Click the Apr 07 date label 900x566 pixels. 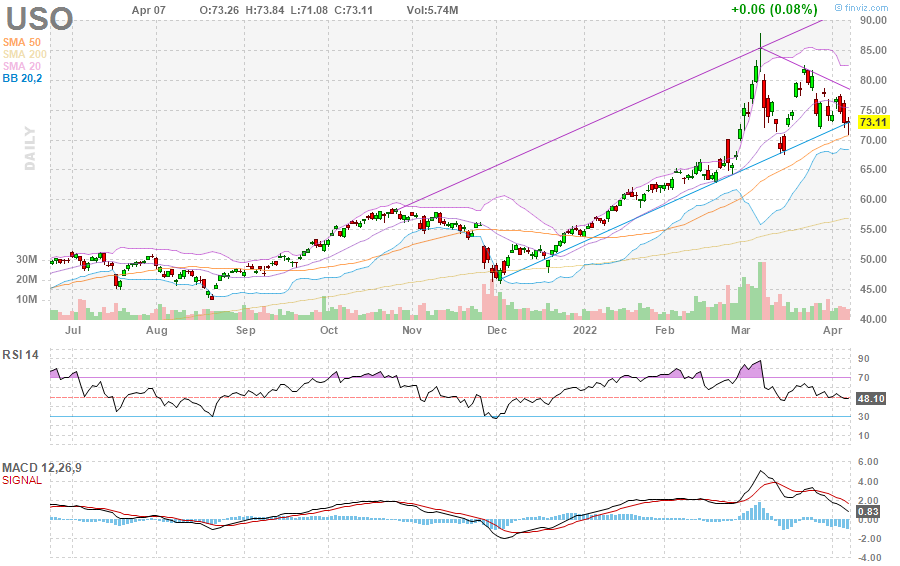[149, 10]
